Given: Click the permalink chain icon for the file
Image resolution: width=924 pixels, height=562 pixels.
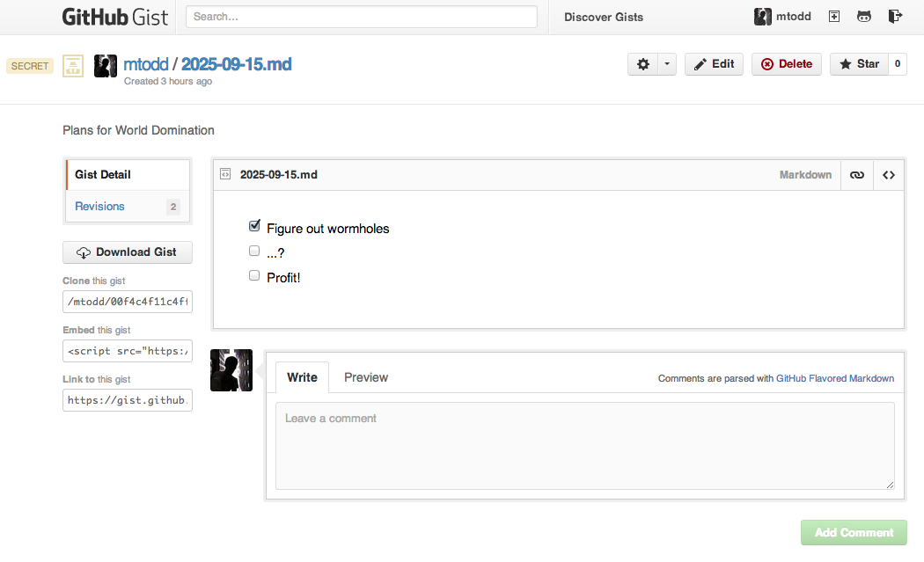Looking at the screenshot, I should [856, 175].
